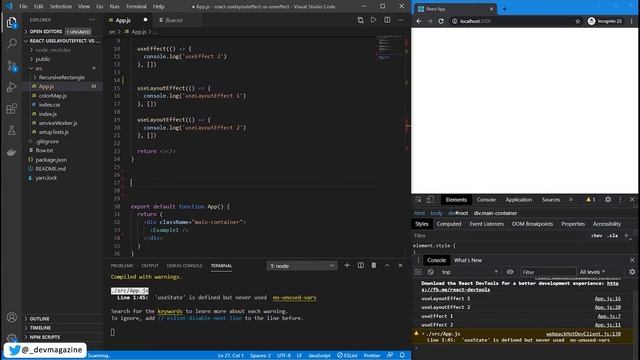Open DevTools settings gear
Image resolution: width=640 pixels, height=360 pixels.
[608, 200]
